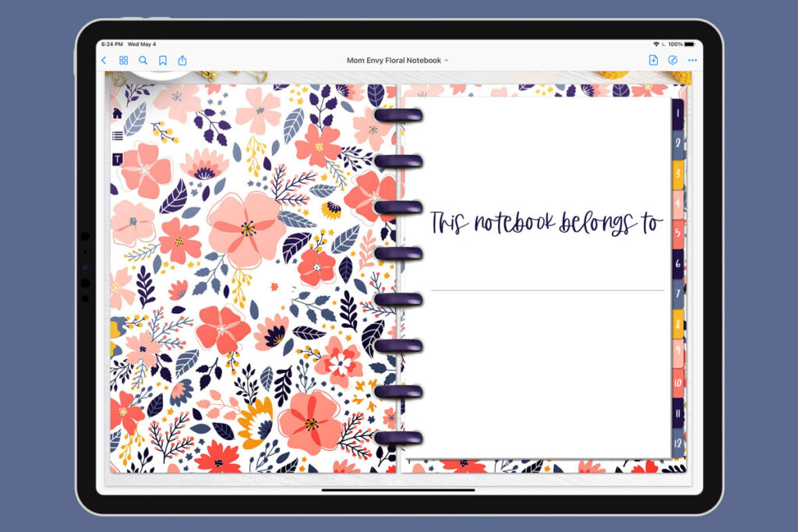Tap the home indicator bar

398,490
